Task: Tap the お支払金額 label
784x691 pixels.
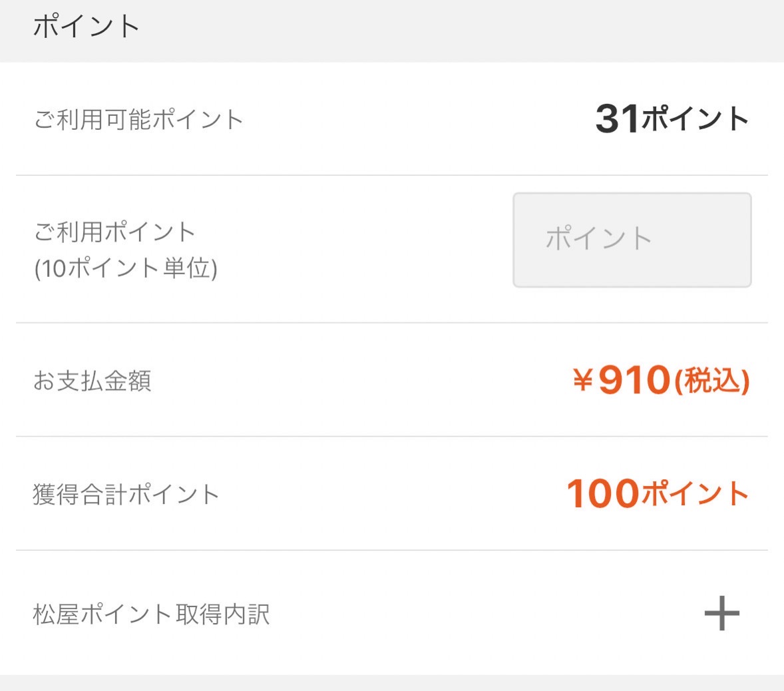Action: tap(92, 381)
